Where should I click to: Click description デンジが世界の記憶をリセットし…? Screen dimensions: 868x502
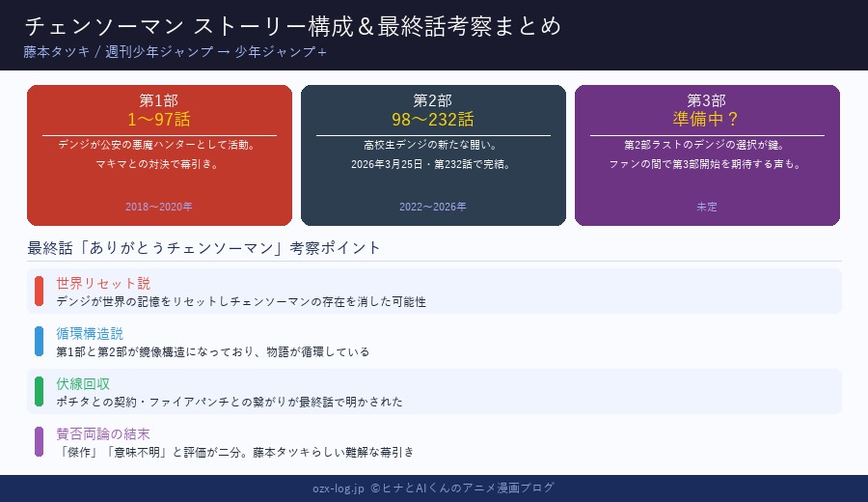coord(241,301)
